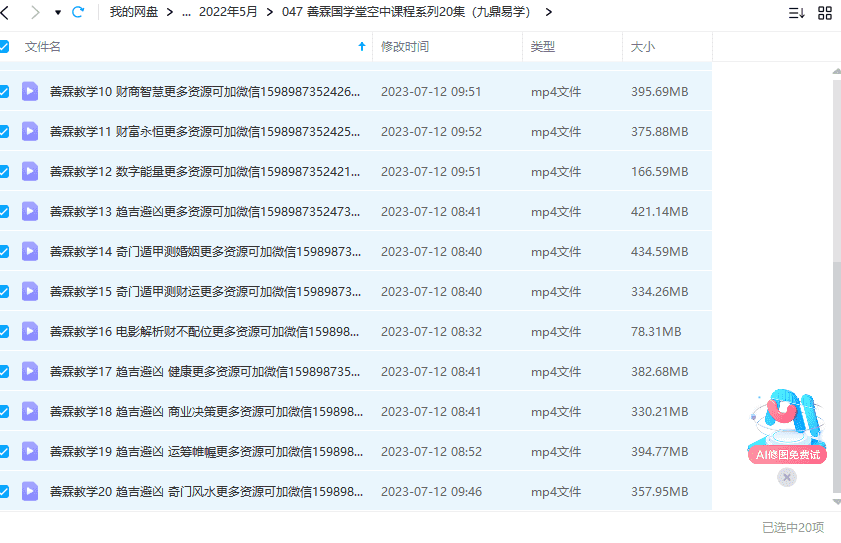
Task: Click the refresh icon
Action: point(78,12)
